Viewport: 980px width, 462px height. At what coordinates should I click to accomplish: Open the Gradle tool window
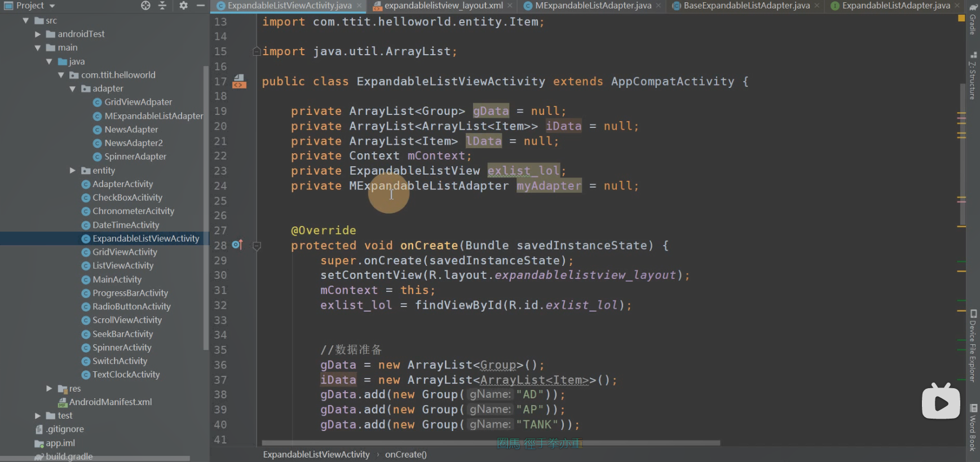pyautogui.click(x=973, y=20)
